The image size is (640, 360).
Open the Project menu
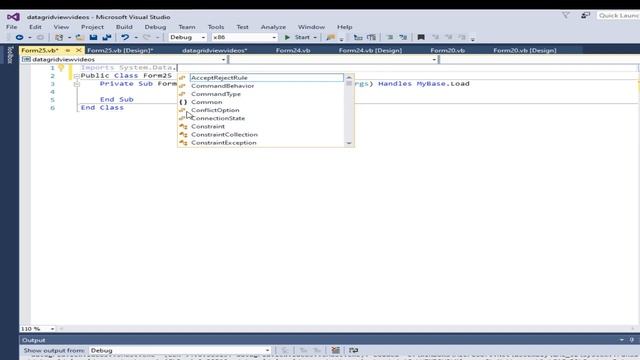92,27
